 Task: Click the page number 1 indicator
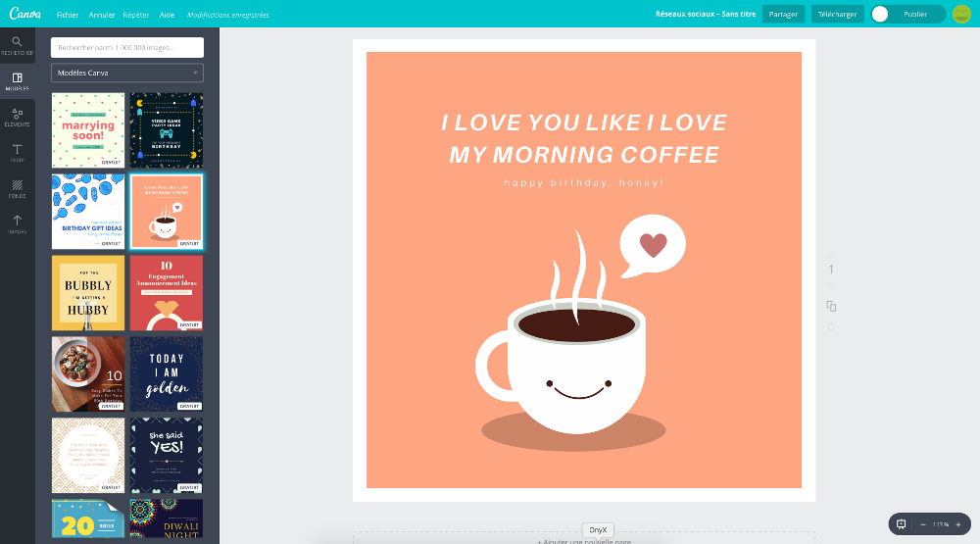click(x=831, y=270)
